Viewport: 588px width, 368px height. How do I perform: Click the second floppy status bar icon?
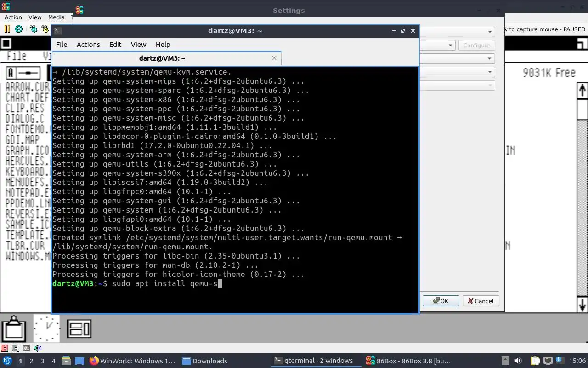coord(15,348)
